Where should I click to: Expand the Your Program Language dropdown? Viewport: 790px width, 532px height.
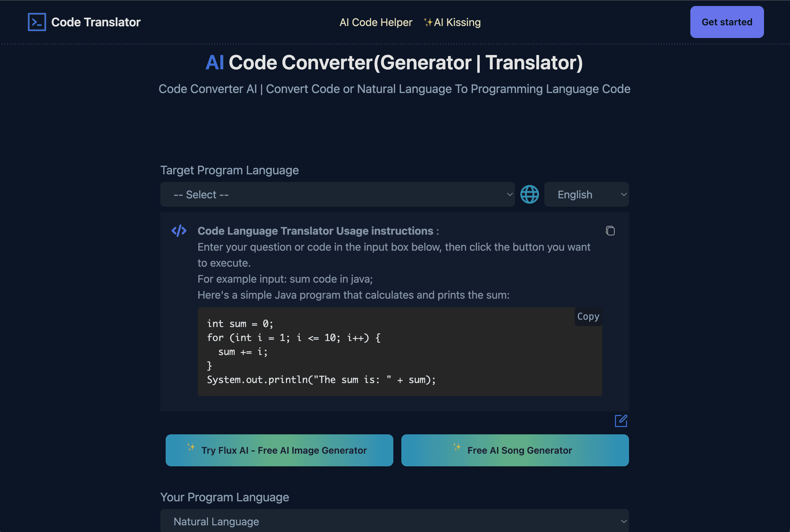(395, 521)
